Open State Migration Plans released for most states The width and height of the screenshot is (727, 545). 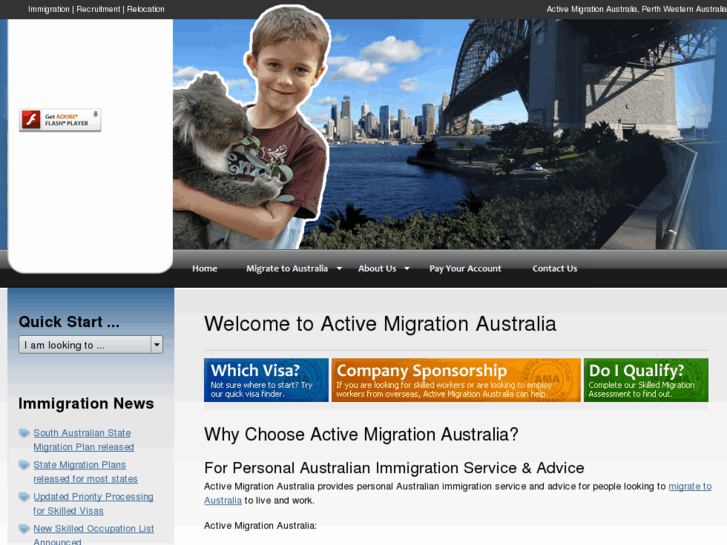pyautogui.click(x=85, y=472)
